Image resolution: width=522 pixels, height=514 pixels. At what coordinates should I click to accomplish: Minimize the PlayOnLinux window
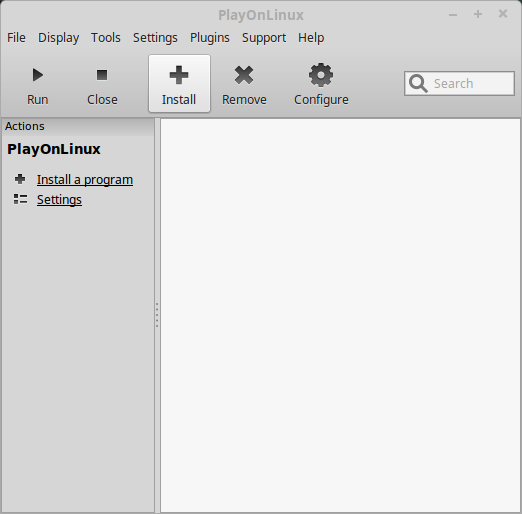[453, 14]
